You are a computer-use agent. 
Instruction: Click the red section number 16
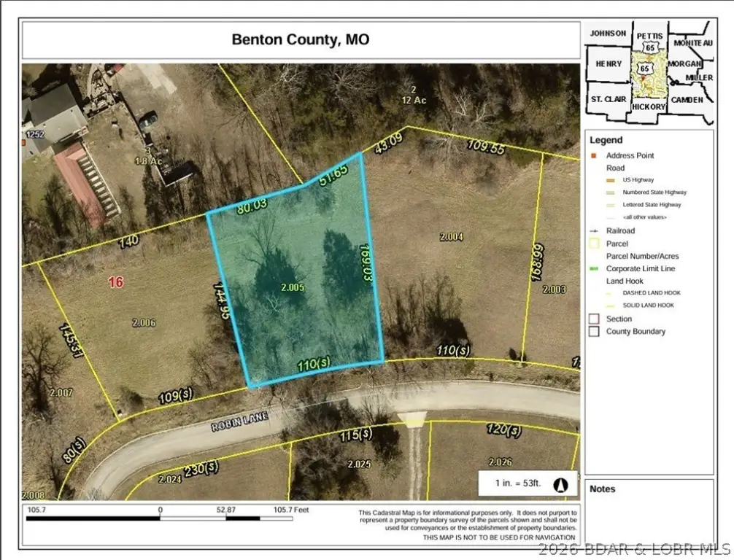coord(115,282)
